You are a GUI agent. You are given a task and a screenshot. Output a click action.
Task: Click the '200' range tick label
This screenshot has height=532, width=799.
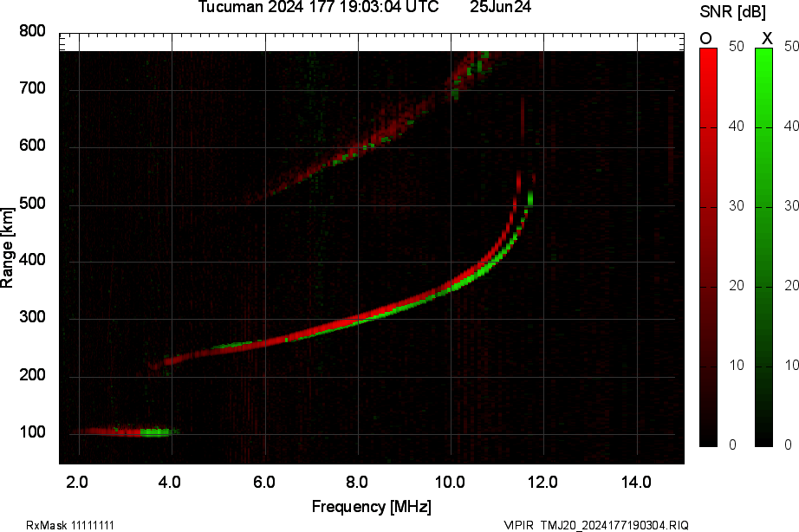tap(33, 374)
